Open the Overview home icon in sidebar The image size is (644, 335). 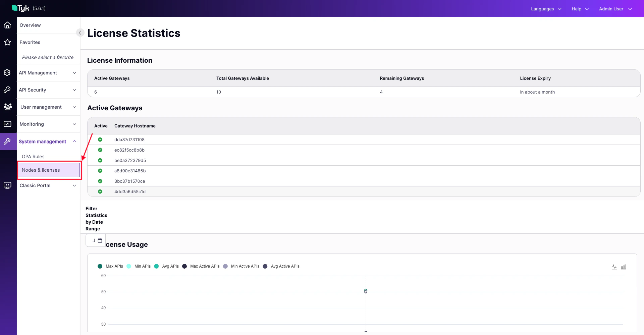(x=7, y=25)
